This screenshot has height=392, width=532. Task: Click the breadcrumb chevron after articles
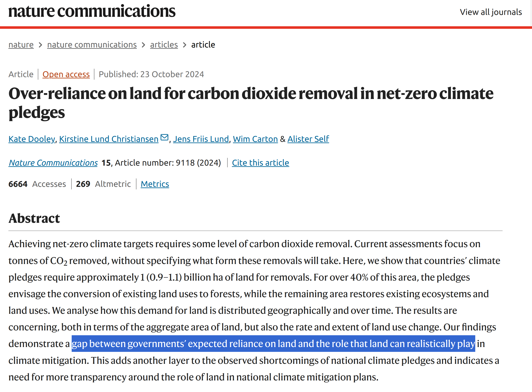click(x=184, y=45)
